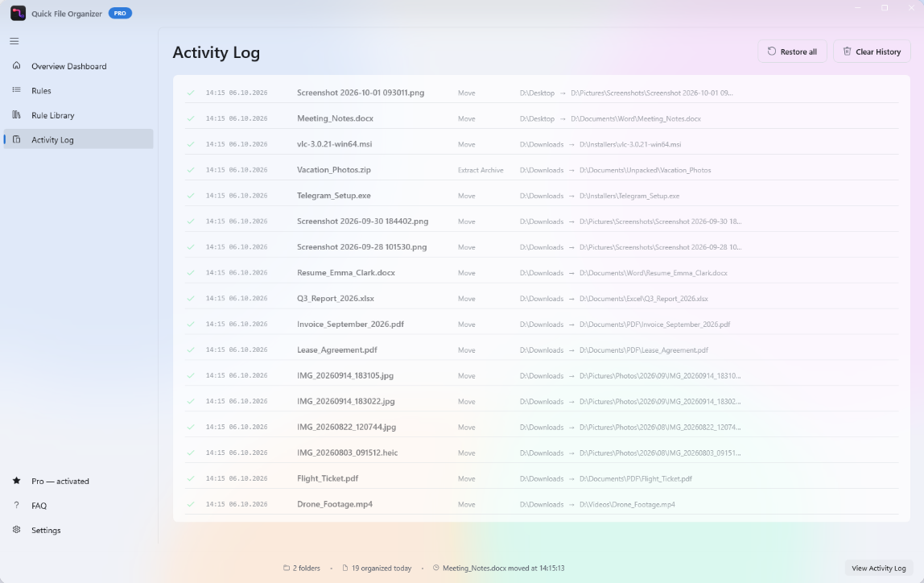Click destination D:\Documents\PDF\Lease_Agreement.pdf
The width and height of the screenshot is (924, 583).
coord(644,350)
